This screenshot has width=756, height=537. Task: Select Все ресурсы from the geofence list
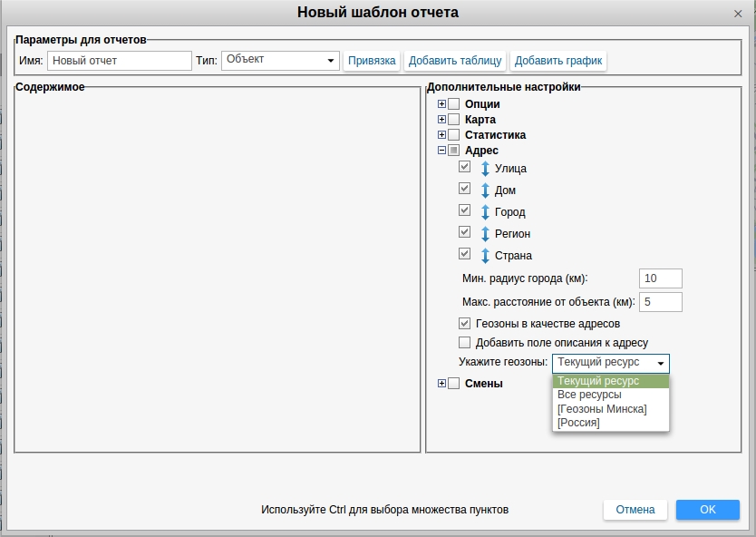pyautogui.click(x=589, y=395)
